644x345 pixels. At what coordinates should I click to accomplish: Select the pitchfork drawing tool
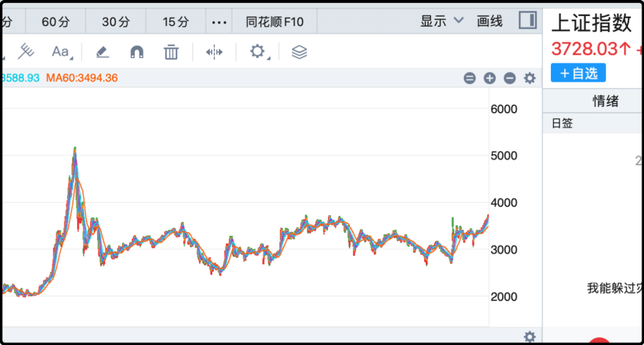pyautogui.click(x=26, y=52)
